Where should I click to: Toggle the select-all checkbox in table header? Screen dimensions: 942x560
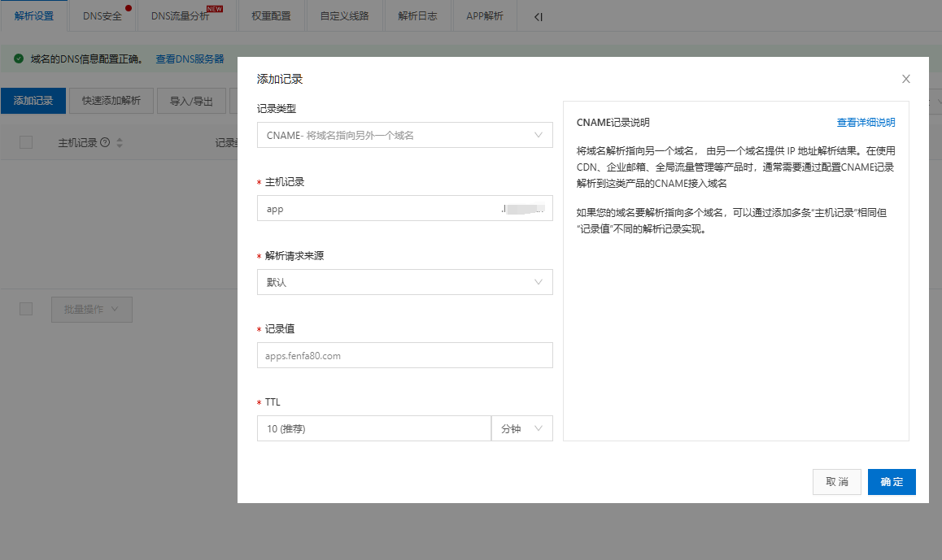pyautogui.click(x=26, y=142)
